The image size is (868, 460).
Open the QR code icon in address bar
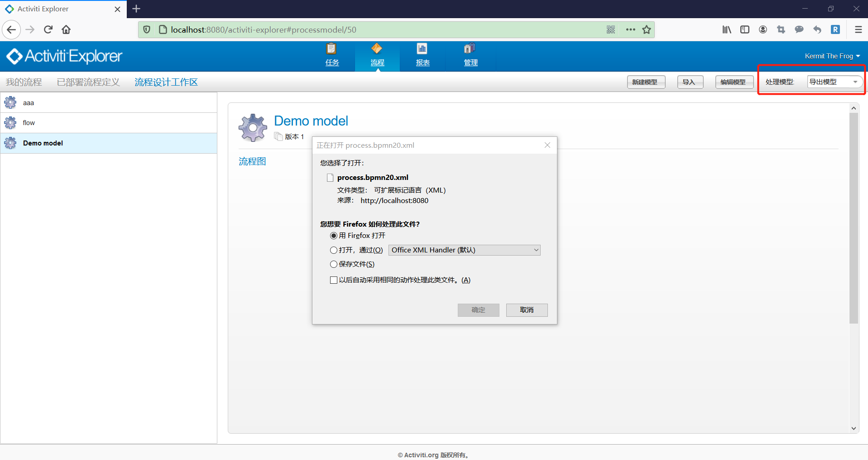[x=611, y=29]
